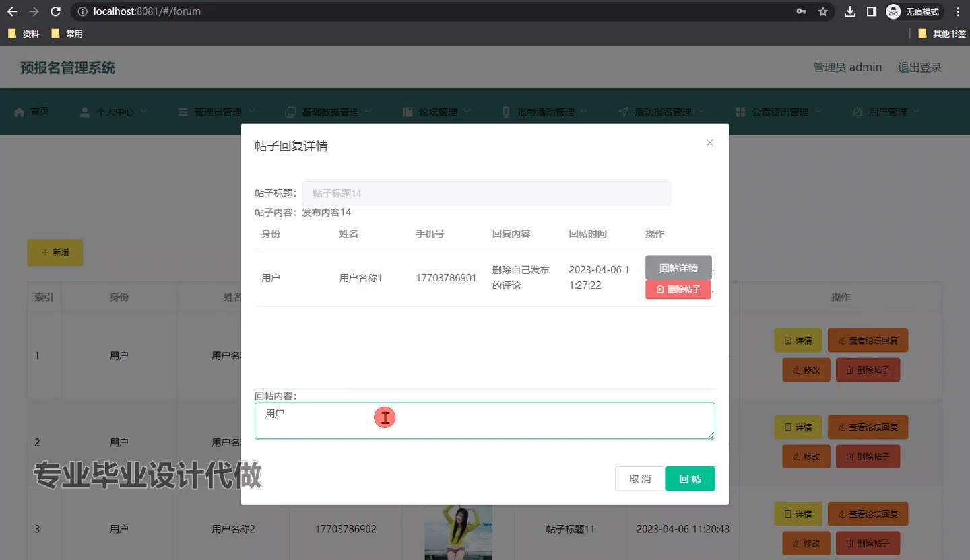Click 删除帖子 button in row 2

pyautogui.click(x=868, y=457)
